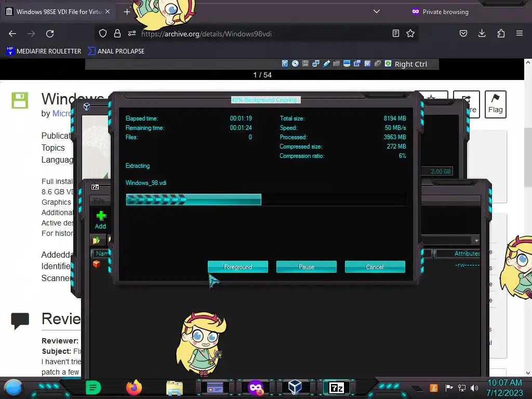Reload the archive.org page
The image size is (532, 399).
[x=50, y=34]
